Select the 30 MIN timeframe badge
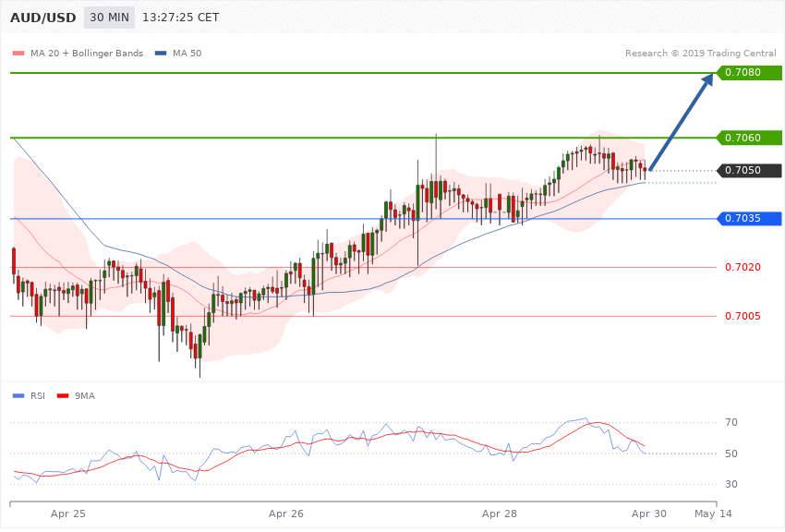 point(109,18)
